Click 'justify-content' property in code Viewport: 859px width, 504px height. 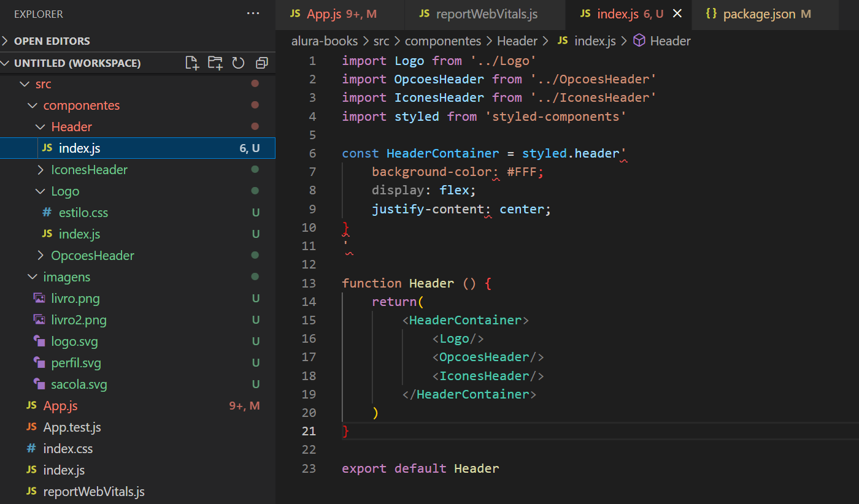[x=428, y=209]
